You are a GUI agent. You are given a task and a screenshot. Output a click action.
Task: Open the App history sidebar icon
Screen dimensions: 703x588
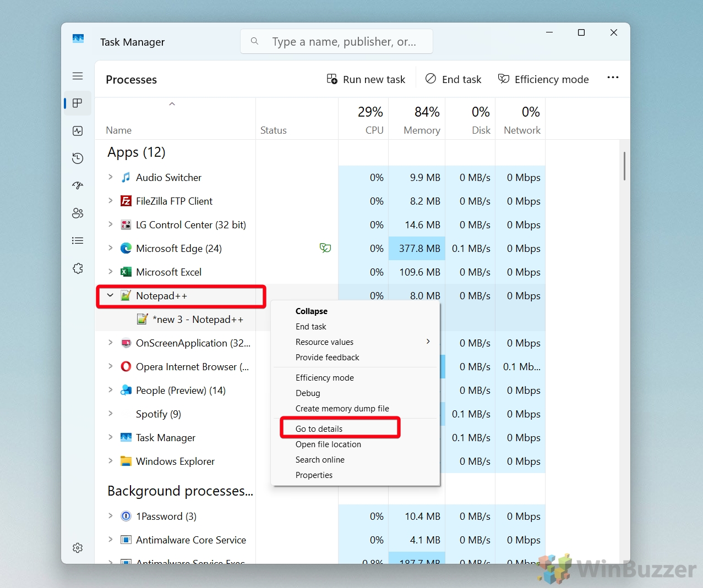78,158
